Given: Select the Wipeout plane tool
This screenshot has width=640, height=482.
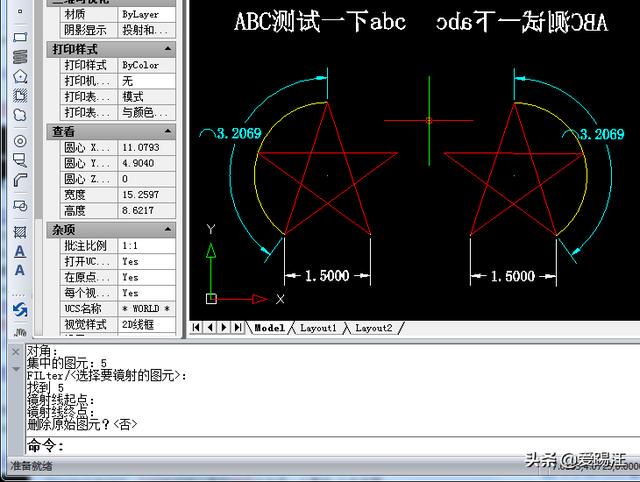Looking at the screenshot, I should (x=20, y=160).
